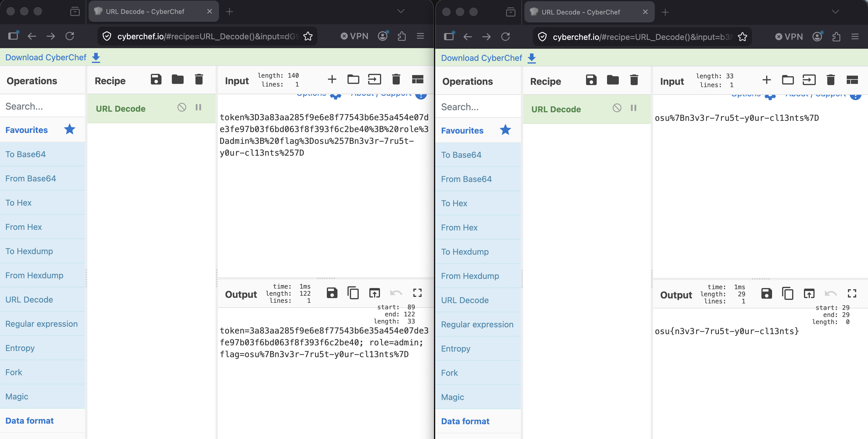Disable URL Decode operation in left recipe

coord(182,108)
